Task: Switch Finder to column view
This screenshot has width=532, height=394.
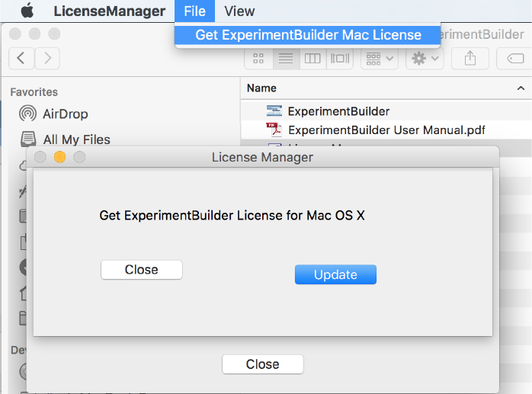Action: coord(312,59)
